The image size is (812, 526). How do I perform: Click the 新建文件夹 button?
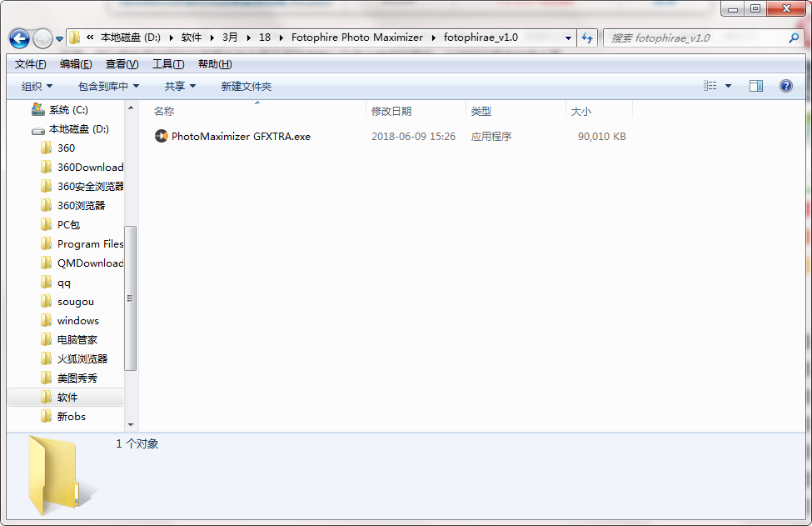[247, 86]
